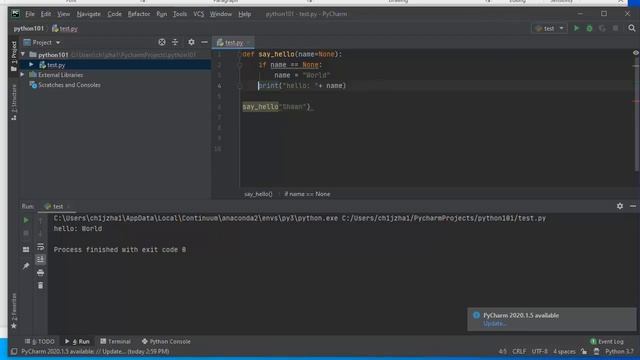
Task: Clear console output with the trash icon
Action: pyautogui.click(x=40, y=286)
